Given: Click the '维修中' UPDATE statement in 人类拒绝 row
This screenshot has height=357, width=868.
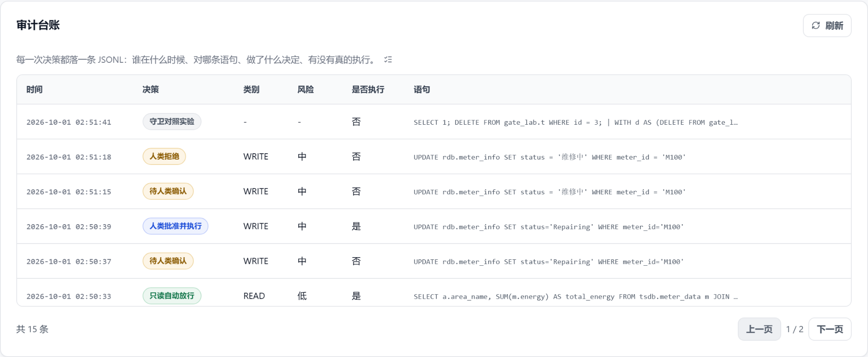Looking at the screenshot, I should pos(550,157).
